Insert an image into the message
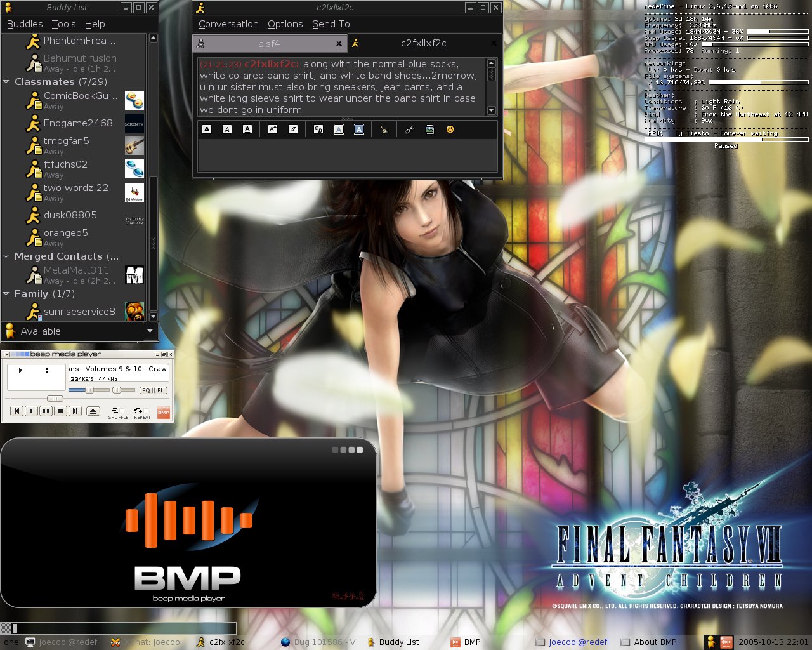 [429, 129]
